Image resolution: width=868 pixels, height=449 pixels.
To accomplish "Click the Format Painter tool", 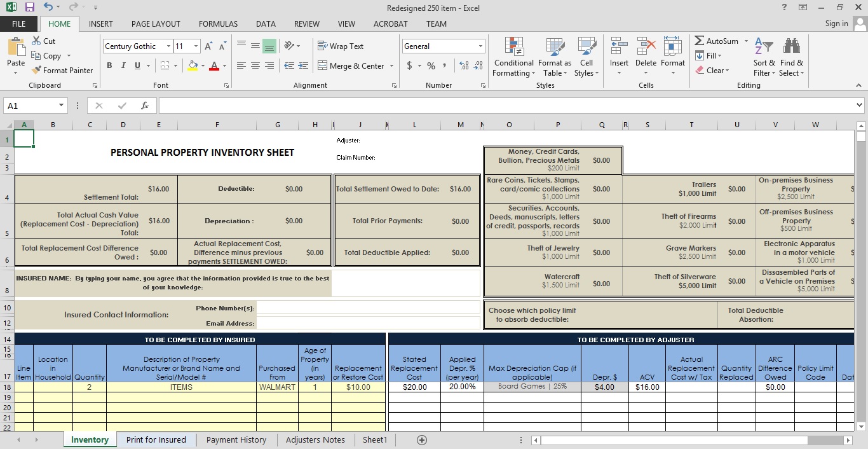I will coord(62,71).
